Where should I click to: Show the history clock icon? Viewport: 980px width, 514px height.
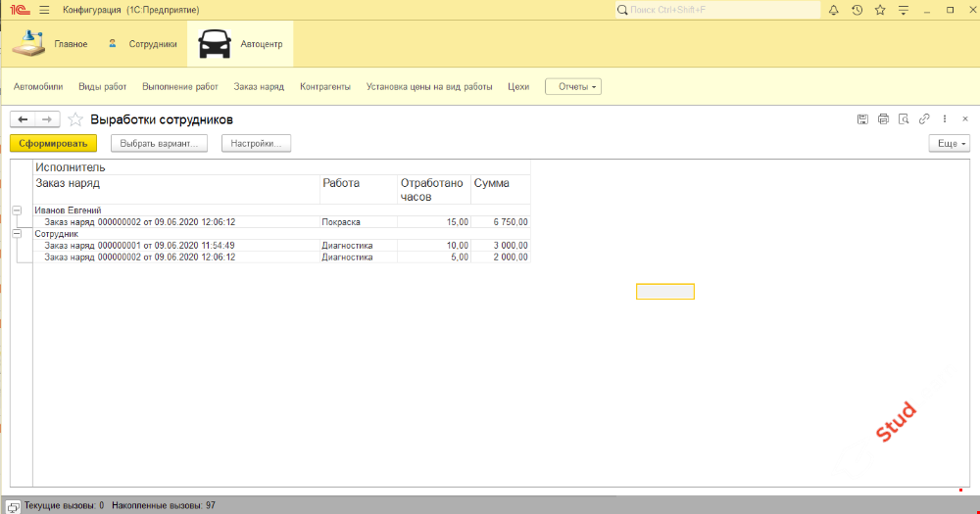click(857, 10)
